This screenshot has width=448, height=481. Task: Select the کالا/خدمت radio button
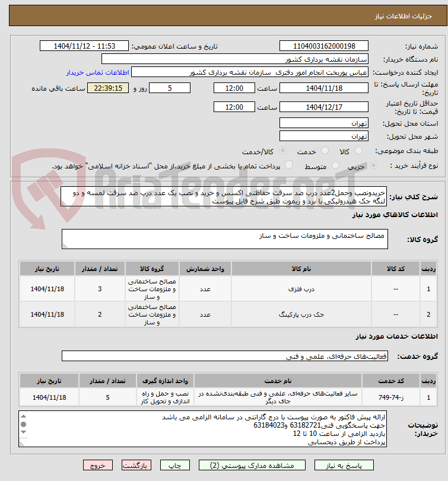point(282,151)
